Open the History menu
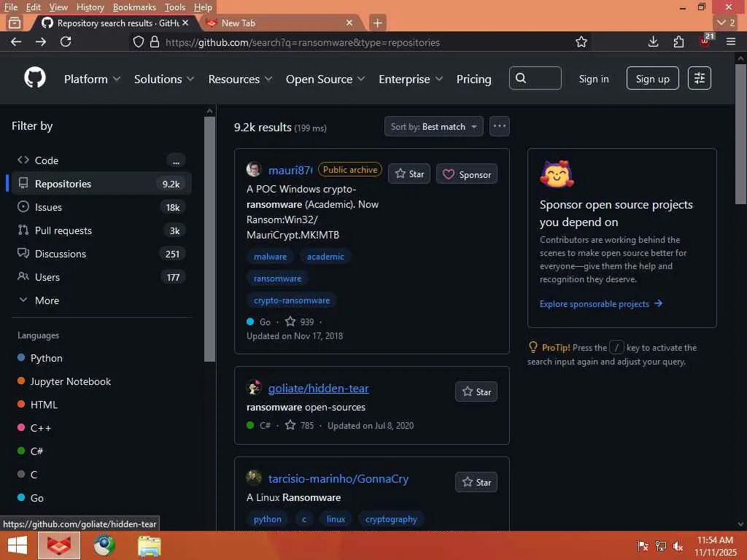747x560 pixels. coord(90,7)
